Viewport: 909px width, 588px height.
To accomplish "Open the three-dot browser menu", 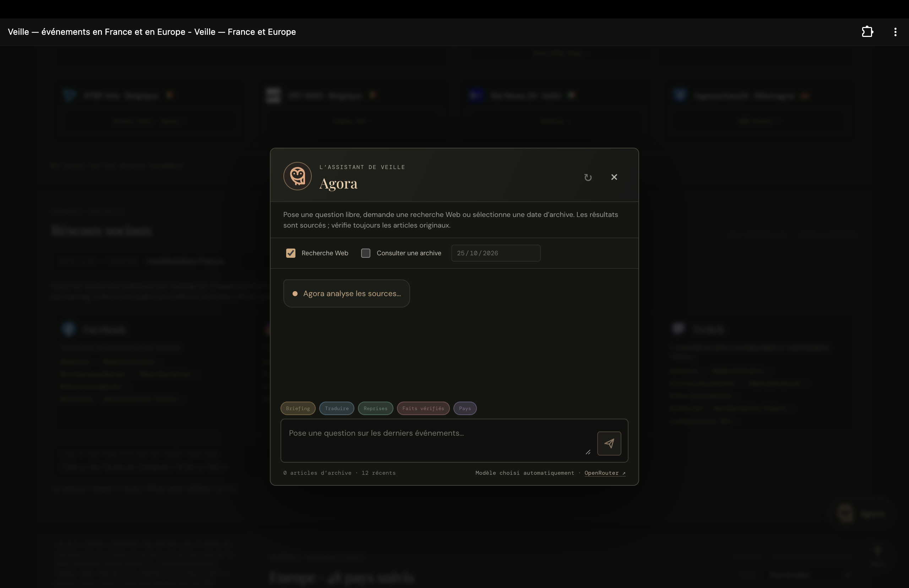I will tap(895, 32).
